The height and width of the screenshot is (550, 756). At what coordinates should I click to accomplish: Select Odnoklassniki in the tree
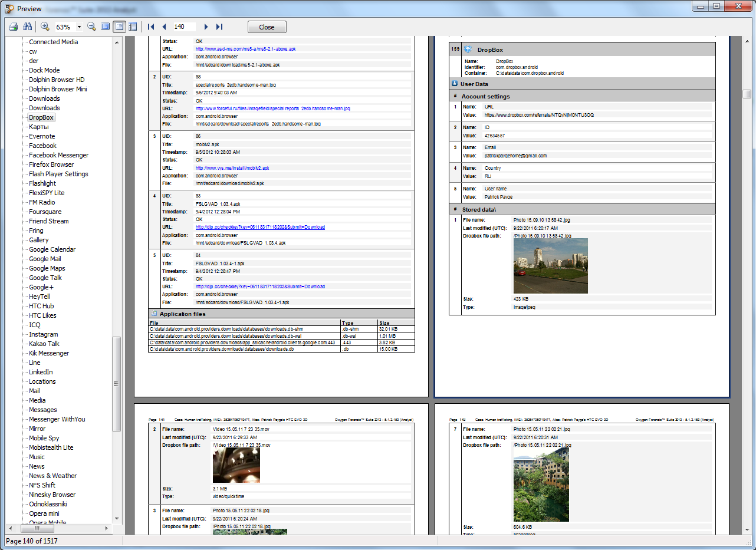pyautogui.click(x=48, y=504)
